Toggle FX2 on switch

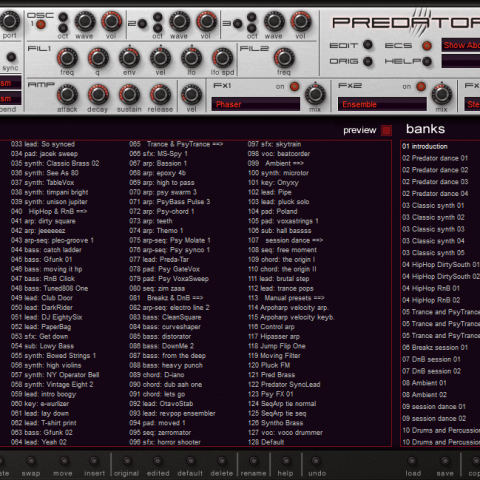pyautogui.click(x=421, y=87)
